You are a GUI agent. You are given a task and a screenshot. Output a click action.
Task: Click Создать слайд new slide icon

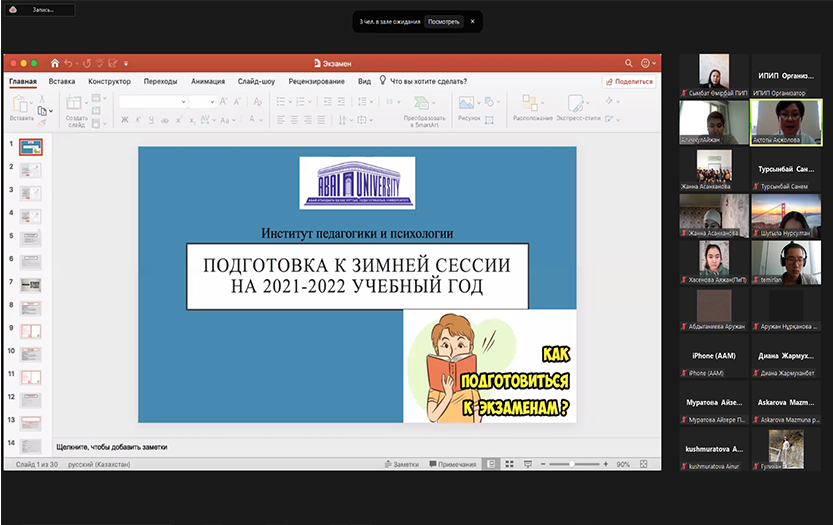[x=76, y=103]
